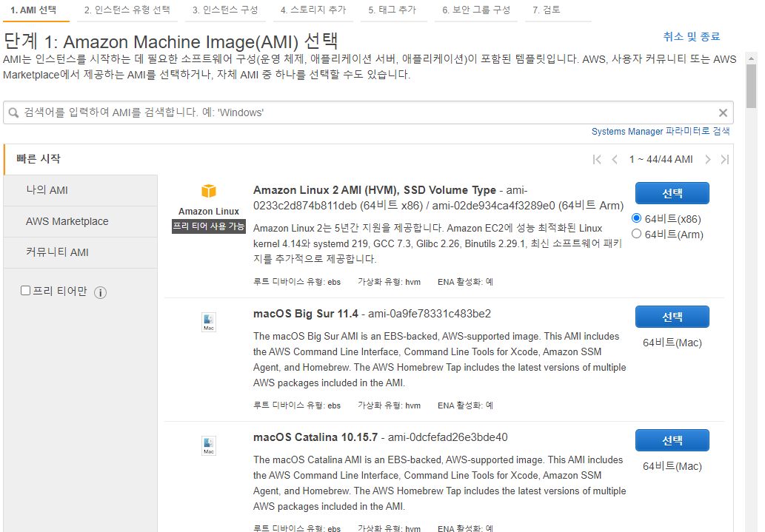Open the 커뮤니티 AMI section
765x532 pixels.
point(81,252)
